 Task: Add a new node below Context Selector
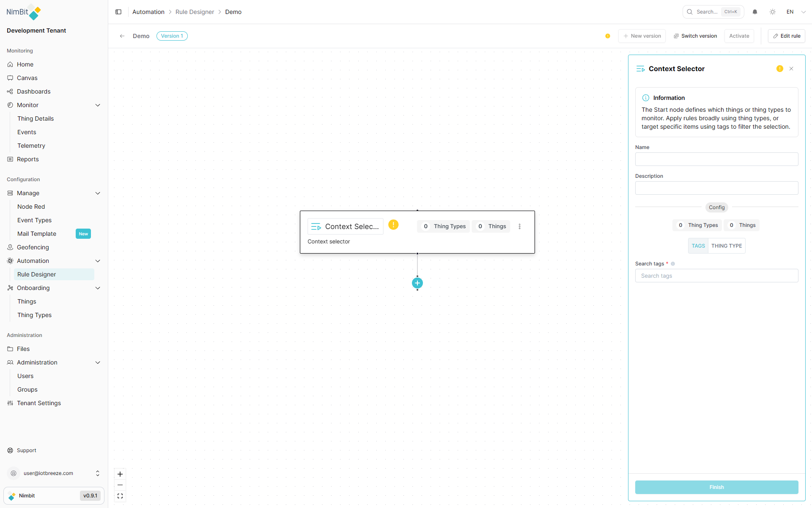click(x=417, y=283)
